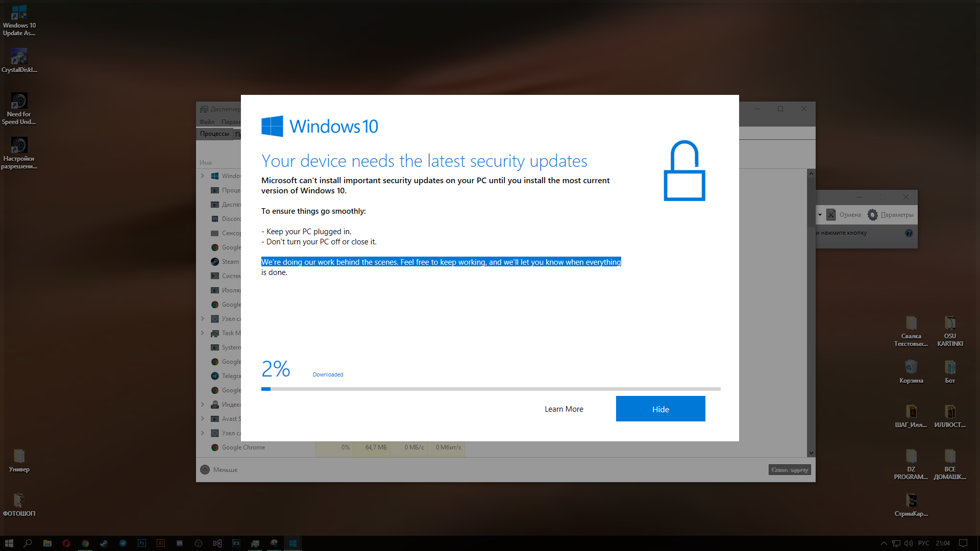The width and height of the screenshot is (980, 551).
Task: Expand the Индекс process group
Action: point(203,405)
